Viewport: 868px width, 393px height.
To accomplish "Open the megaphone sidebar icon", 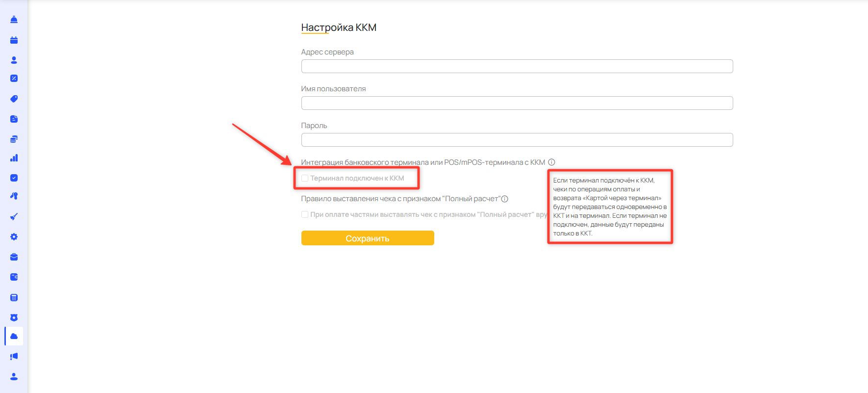I will 14,356.
